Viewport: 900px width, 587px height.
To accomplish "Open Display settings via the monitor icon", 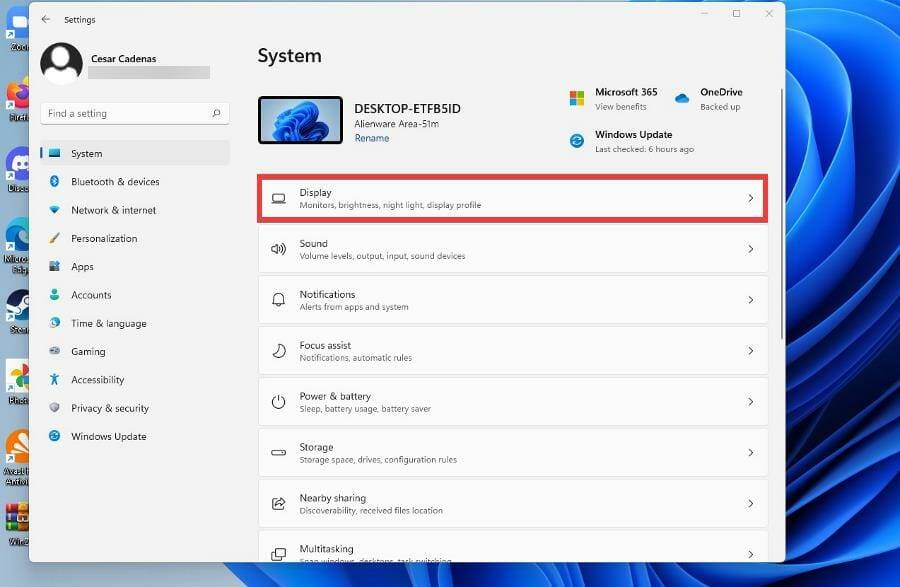I will 279,197.
